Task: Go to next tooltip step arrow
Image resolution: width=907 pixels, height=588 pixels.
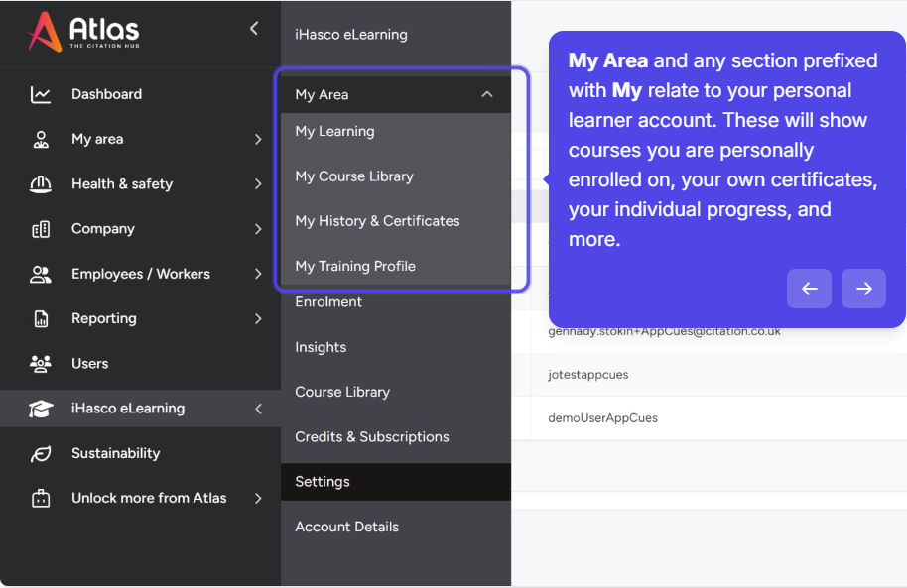Action: [863, 289]
